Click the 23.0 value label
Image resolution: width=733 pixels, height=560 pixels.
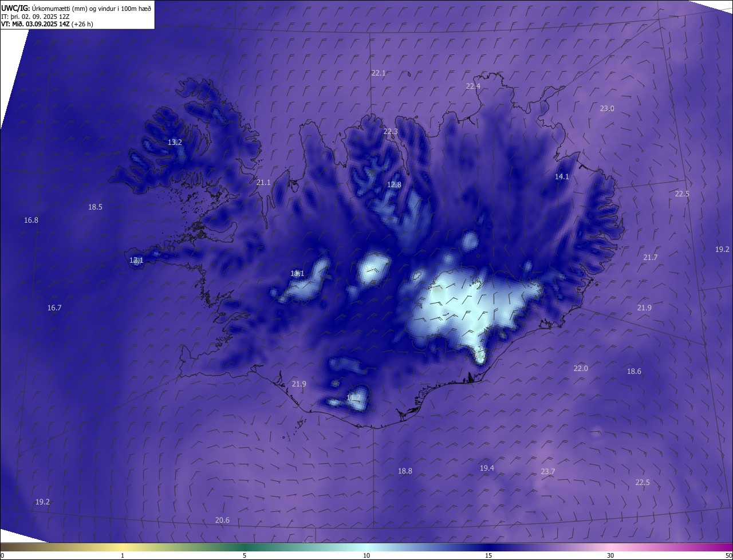(607, 109)
